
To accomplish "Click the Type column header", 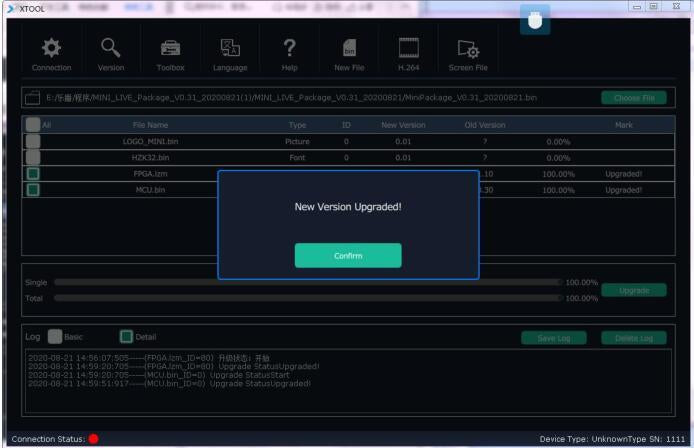I will click(x=297, y=125).
